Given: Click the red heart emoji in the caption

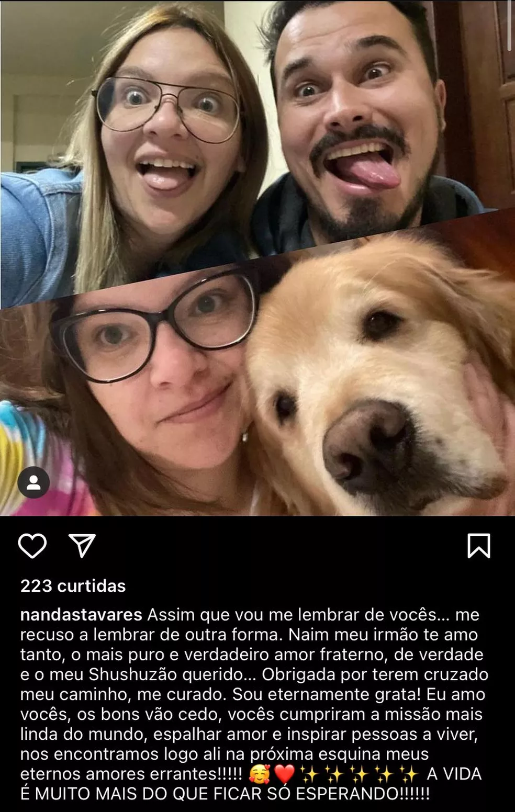Looking at the screenshot, I should (x=284, y=774).
